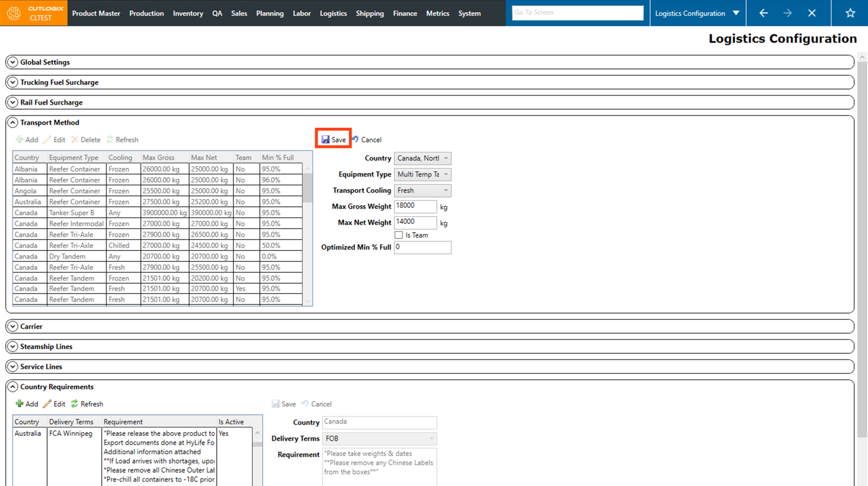This screenshot has width=868, height=486.
Task: Click the favorites star icon
Action: pos(850,13)
